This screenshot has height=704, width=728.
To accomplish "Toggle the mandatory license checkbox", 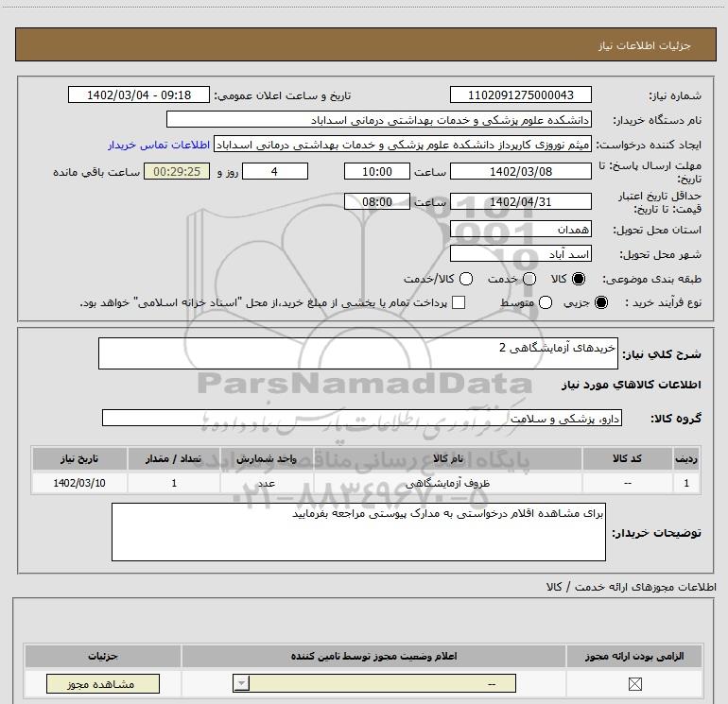I will point(634,683).
